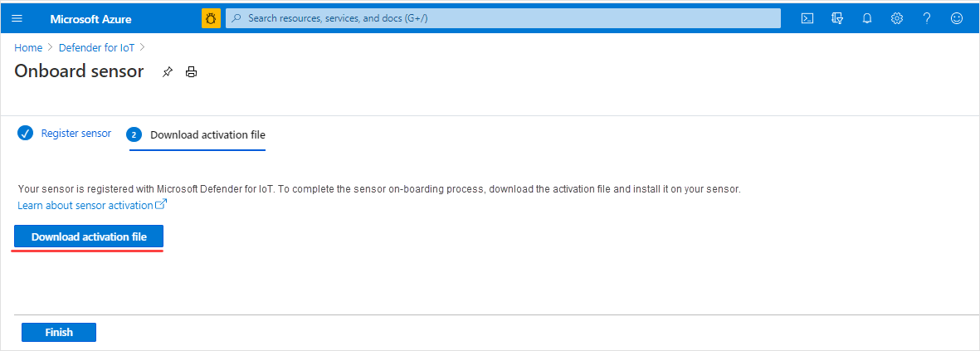The image size is (980, 351).
Task: Open Cloud Shell from the top bar
Action: click(807, 18)
